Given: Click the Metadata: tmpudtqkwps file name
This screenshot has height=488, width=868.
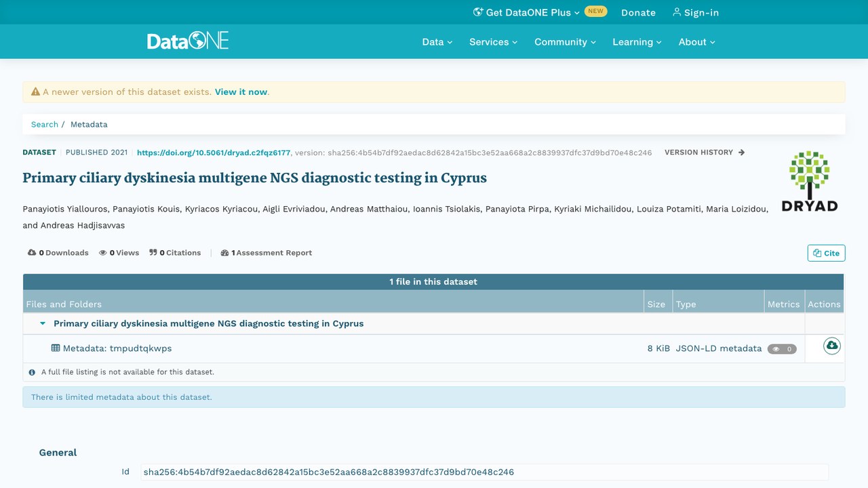Looking at the screenshot, I should coord(117,348).
